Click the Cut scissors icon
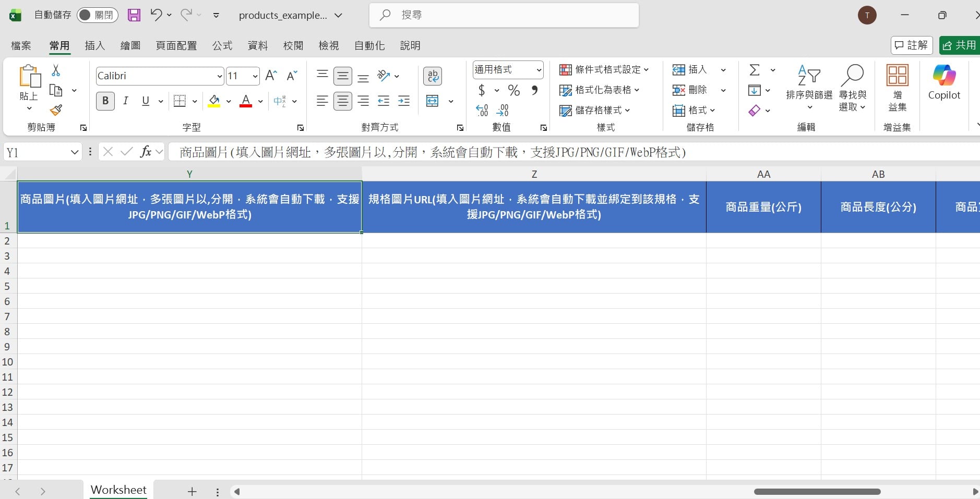The image size is (980, 499). 56,70
